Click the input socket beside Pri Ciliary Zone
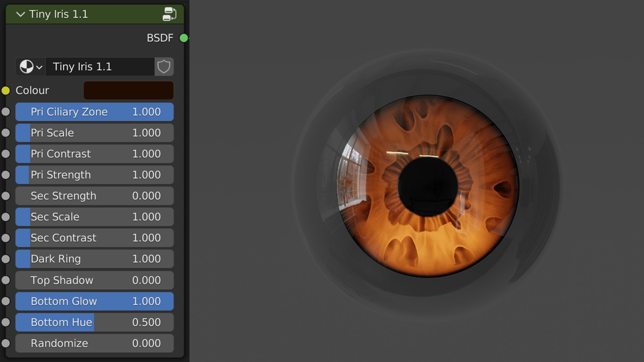 click(6, 112)
